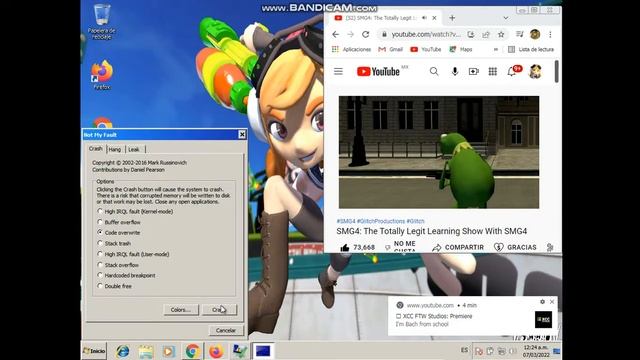Viewport: 640px width, 360px height.
Task: Click the youtube.com address bar
Action: (426, 35)
